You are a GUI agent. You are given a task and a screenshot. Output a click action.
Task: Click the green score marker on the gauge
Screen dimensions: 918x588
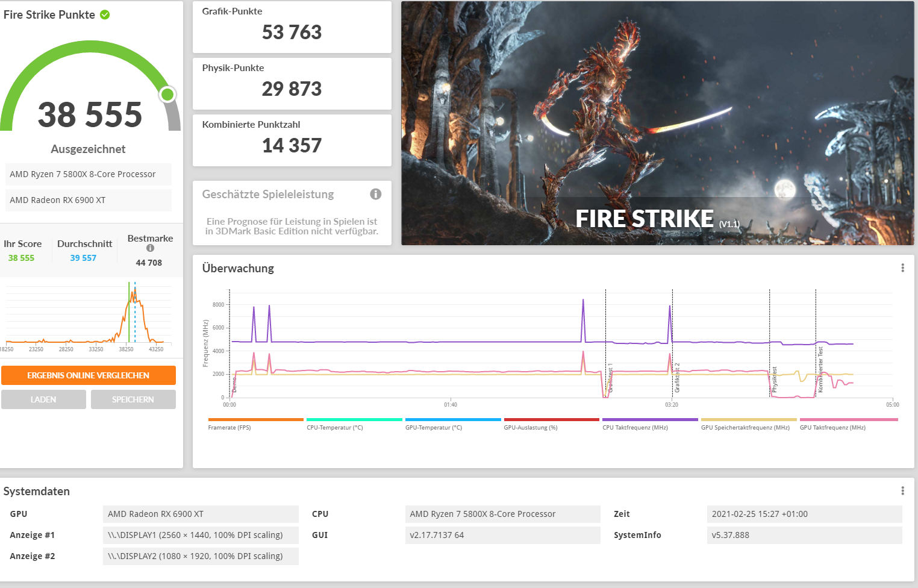(x=167, y=95)
